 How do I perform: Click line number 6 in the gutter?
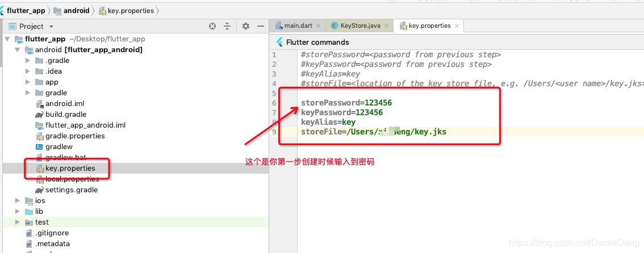pyautogui.click(x=274, y=103)
